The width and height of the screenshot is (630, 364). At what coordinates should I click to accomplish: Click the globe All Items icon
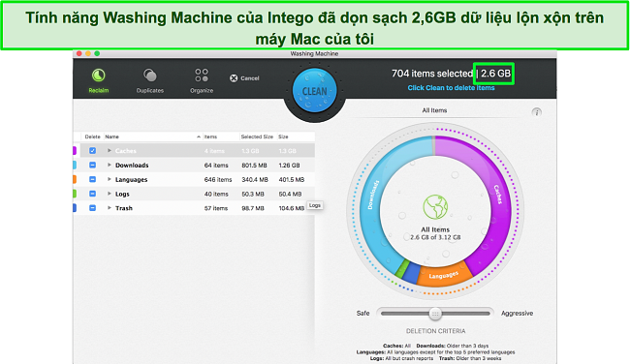tap(435, 206)
